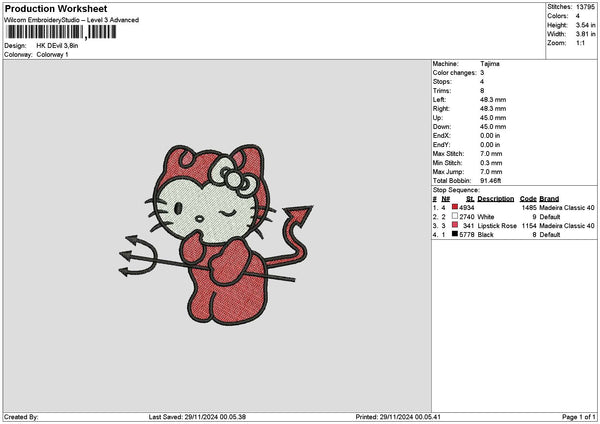The height and width of the screenshot is (424, 600).
Task: Click the "Page 1 of 1" footer text
Action: (579, 417)
